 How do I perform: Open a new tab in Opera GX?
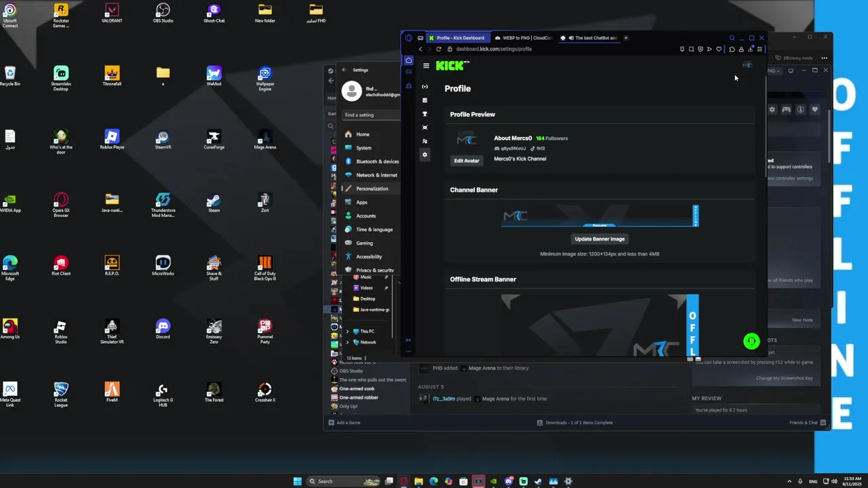(x=626, y=38)
